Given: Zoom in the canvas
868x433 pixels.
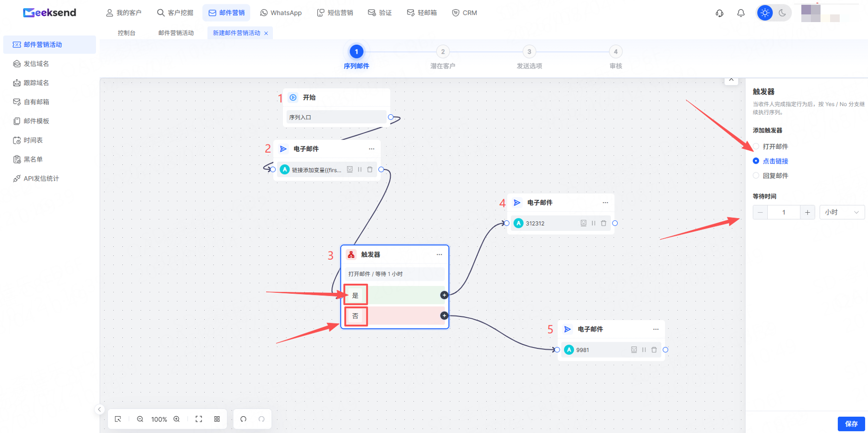Looking at the screenshot, I should 176,419.
